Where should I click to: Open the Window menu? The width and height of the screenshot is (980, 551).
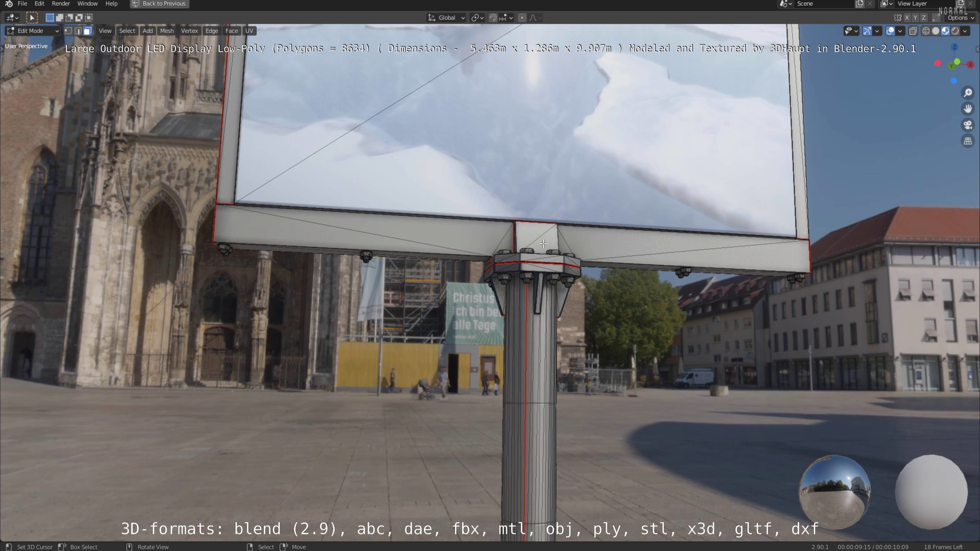click(x=88, y=4)
